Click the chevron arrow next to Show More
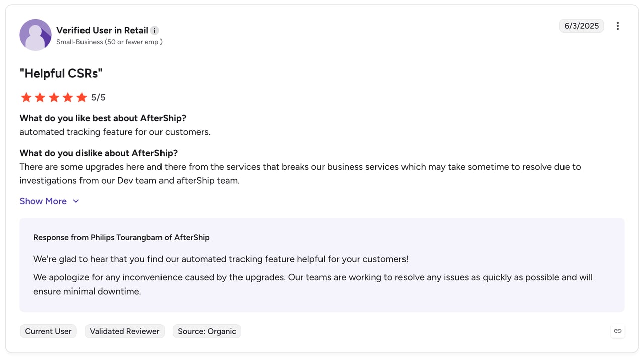 click(x=76, y=201)
